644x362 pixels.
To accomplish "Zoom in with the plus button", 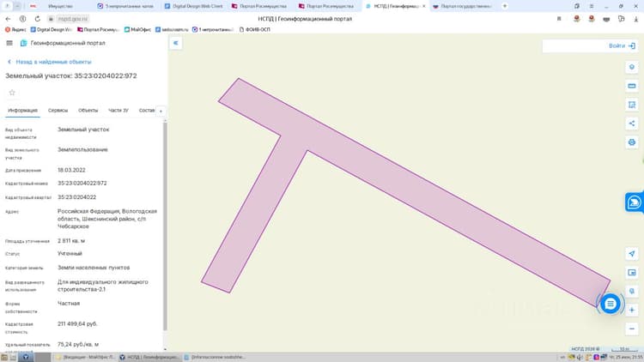I will (632, 310).
